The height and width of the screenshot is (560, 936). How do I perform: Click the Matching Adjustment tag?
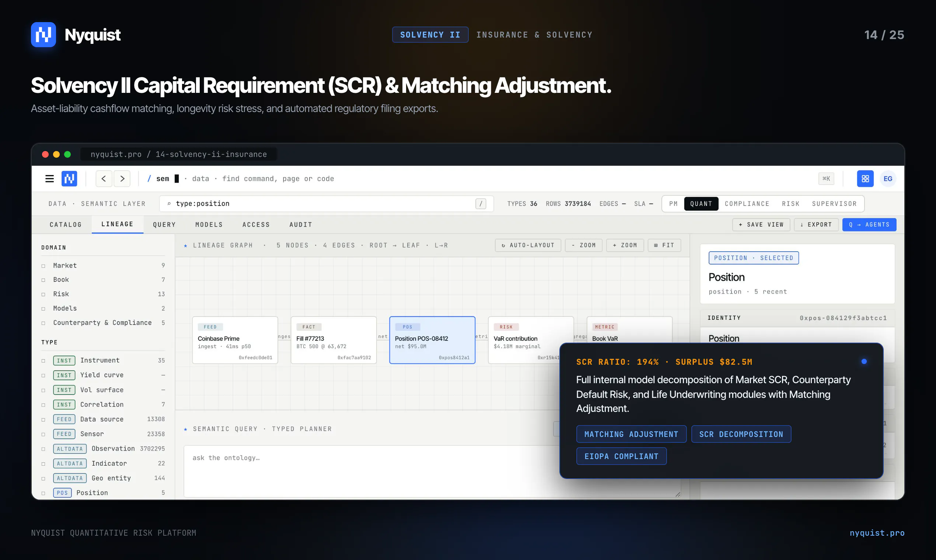[631, 434]
